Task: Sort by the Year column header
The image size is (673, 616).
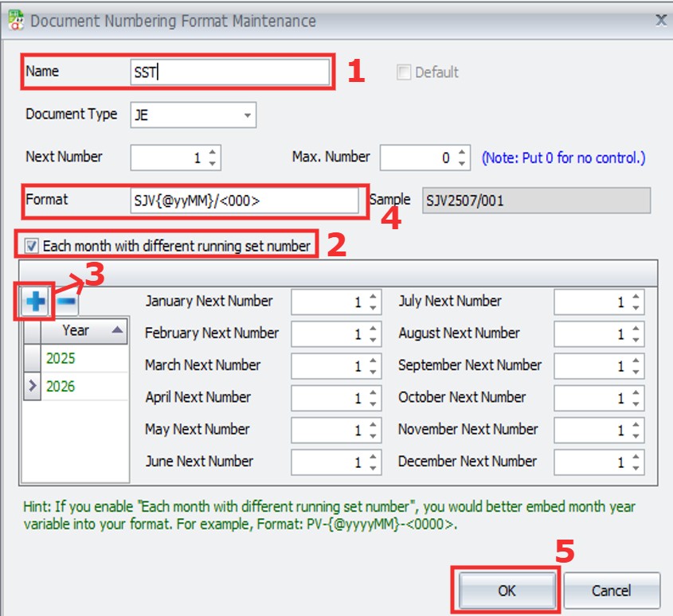Action: 84,330
